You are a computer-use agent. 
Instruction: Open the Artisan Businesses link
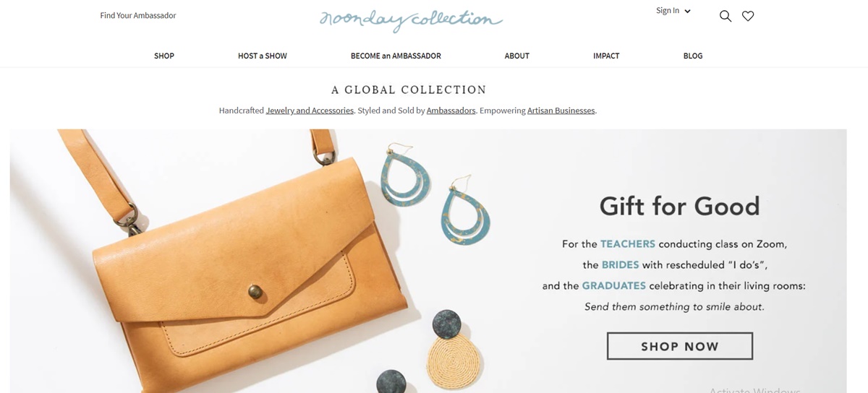click(561, 111)
